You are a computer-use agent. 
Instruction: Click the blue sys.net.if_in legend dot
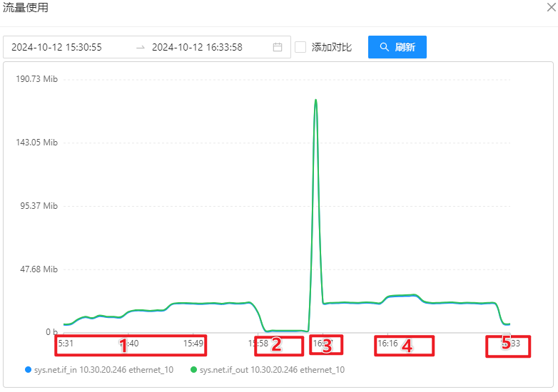(x=28, y=370)
